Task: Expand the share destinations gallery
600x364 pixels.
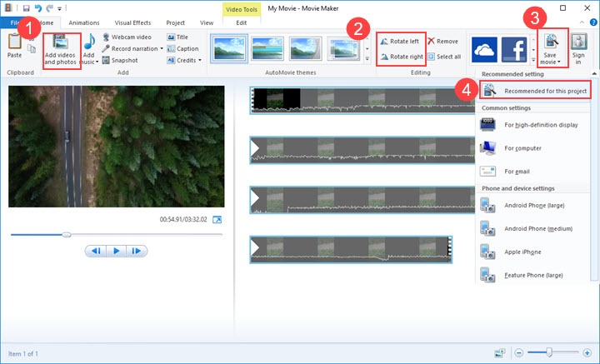Action: point(534,59)
